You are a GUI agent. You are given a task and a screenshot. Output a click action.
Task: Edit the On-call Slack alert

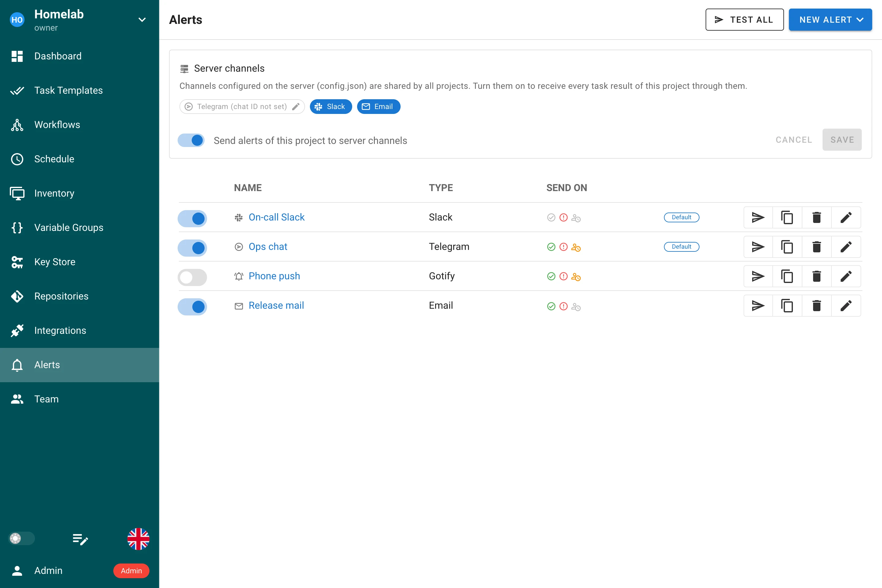pyautogui.click(x=846, y=217)
